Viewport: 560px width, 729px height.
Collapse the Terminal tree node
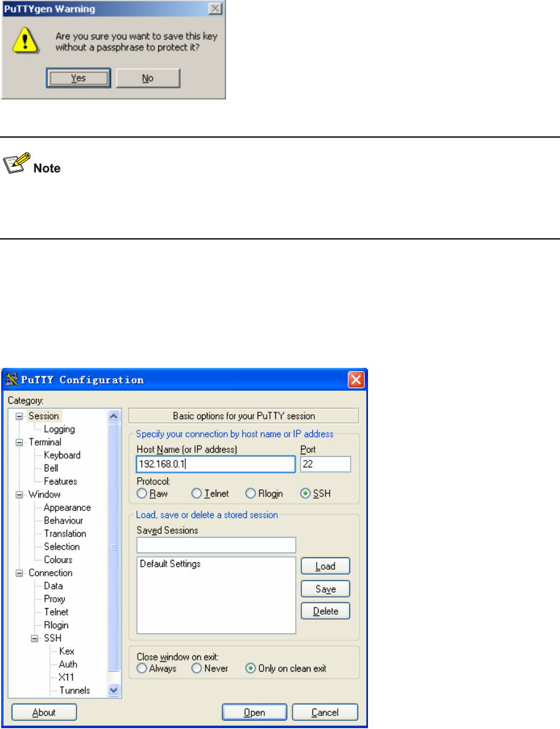click(20, 442)
